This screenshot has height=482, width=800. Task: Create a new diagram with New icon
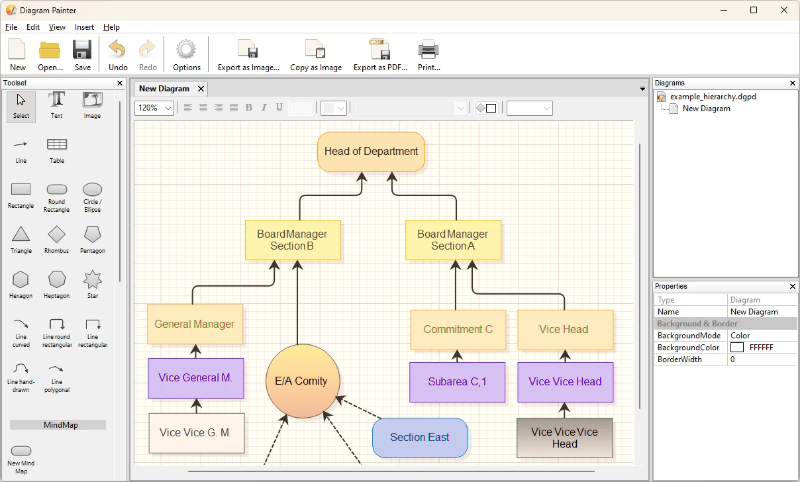[x=17, y=55]
